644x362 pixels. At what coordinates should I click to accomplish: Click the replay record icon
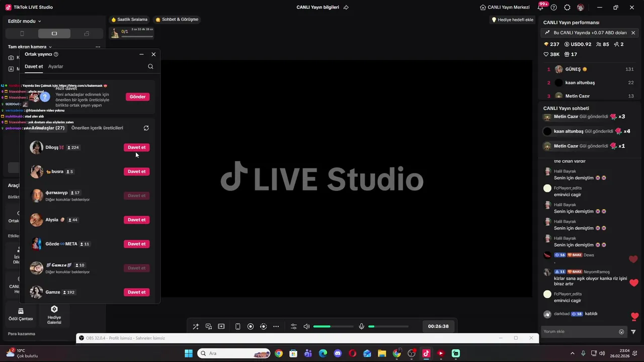pyautogui.click(x=263, y=326)
